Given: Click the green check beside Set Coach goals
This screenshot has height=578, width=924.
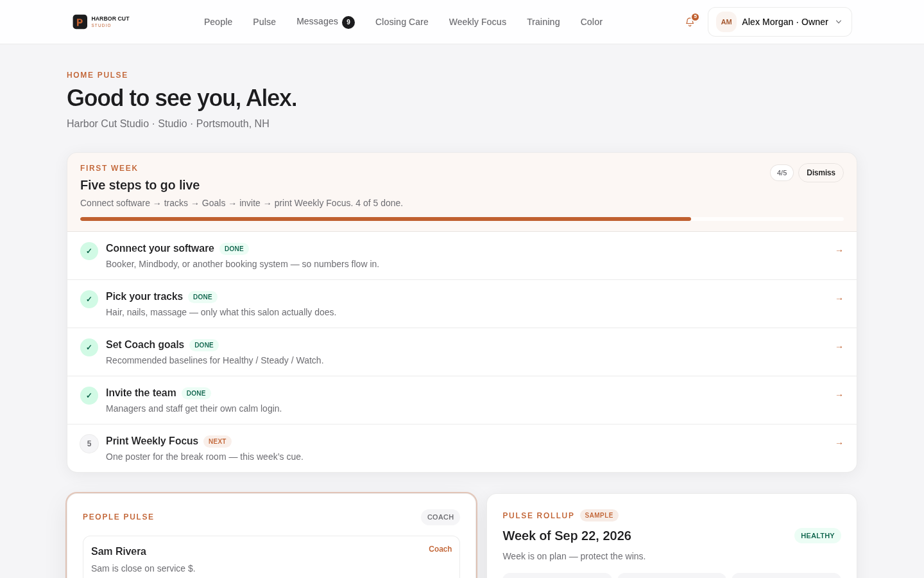Looking at the screenshot, I should click(89, 347).
